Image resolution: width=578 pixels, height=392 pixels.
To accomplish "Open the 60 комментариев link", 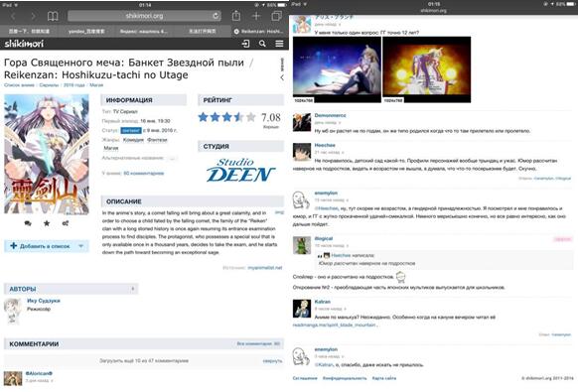I will click(144, 173).
